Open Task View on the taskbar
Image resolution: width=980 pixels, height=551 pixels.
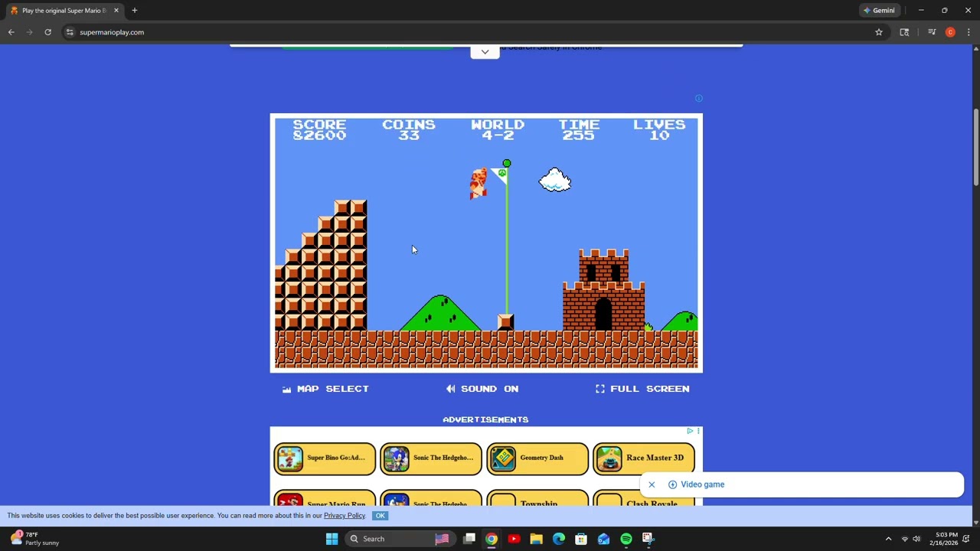pos(469,539)
